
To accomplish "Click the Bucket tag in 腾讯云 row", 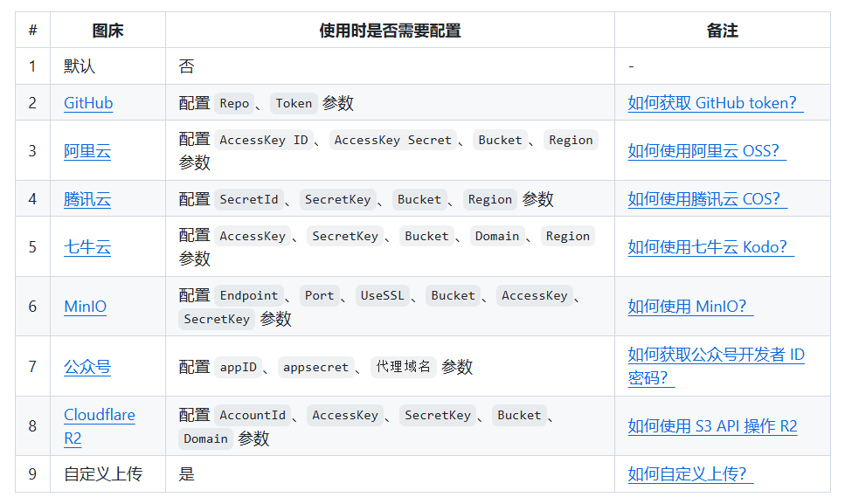I will click(419, 199).
